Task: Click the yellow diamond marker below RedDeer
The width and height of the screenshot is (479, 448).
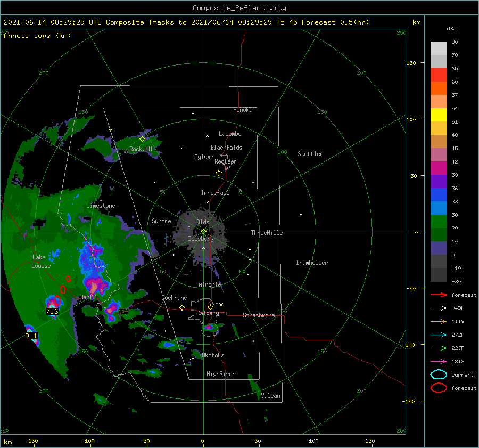Action: 219,173
